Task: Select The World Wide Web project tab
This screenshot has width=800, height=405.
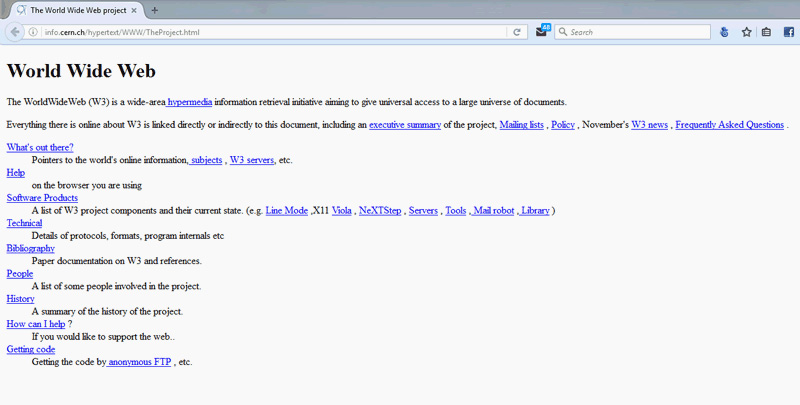Action: [x=76, y=10]
